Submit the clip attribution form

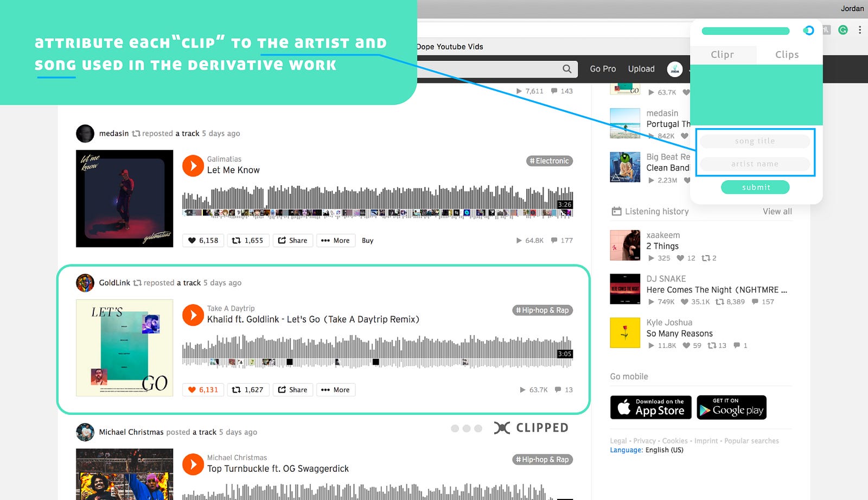pyautogui.click(x=755, y=187)
